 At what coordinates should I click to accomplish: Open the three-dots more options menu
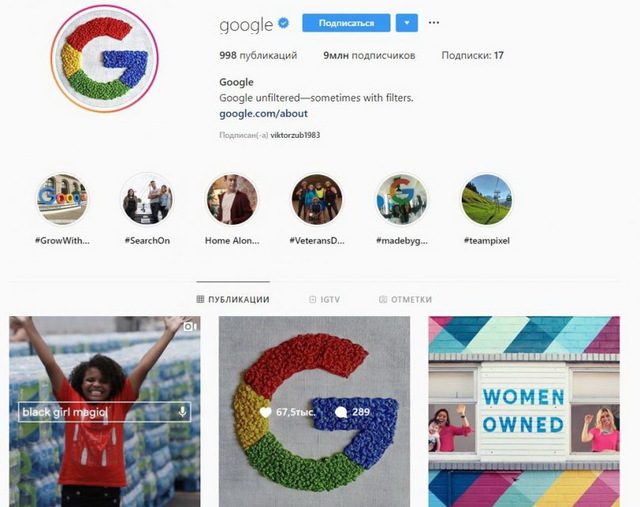[434, 22]
